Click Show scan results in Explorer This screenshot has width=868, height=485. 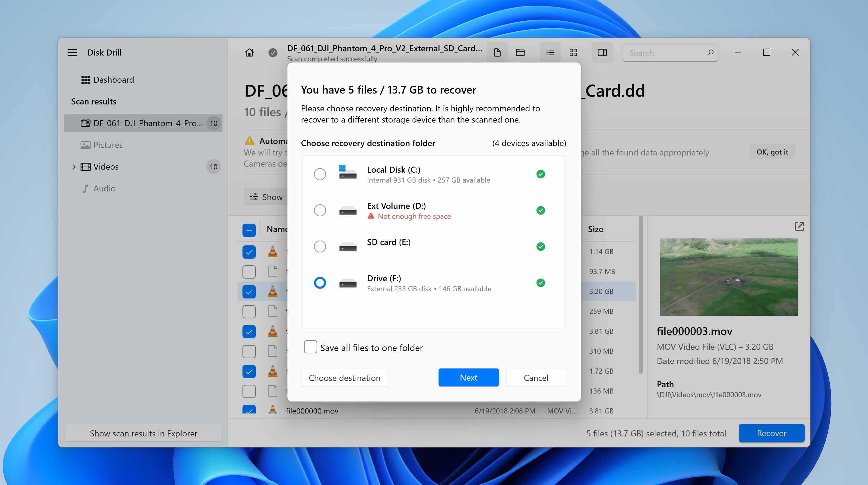(144, 433)
